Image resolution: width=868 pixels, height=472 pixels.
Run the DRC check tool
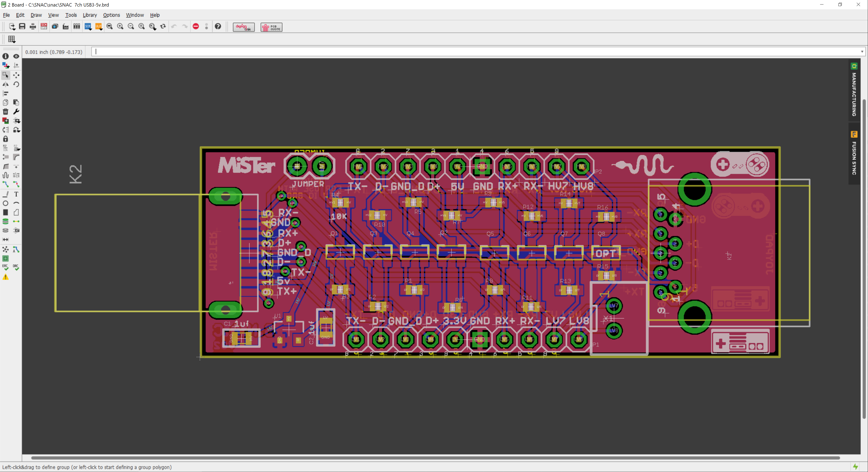click(16, 267)
